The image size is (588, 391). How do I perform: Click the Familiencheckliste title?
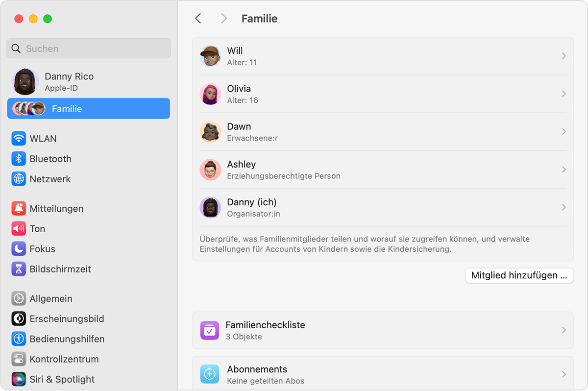[x=265, y=325]
